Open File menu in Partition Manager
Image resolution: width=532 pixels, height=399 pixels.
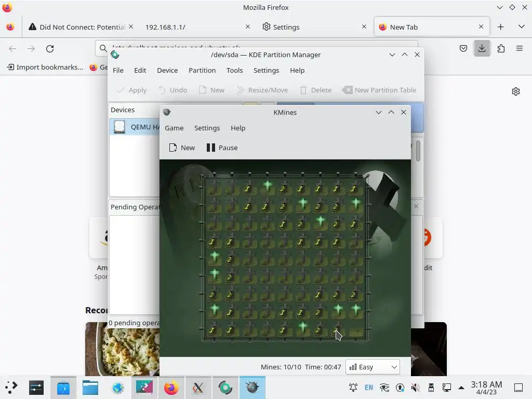click(118, 70)
